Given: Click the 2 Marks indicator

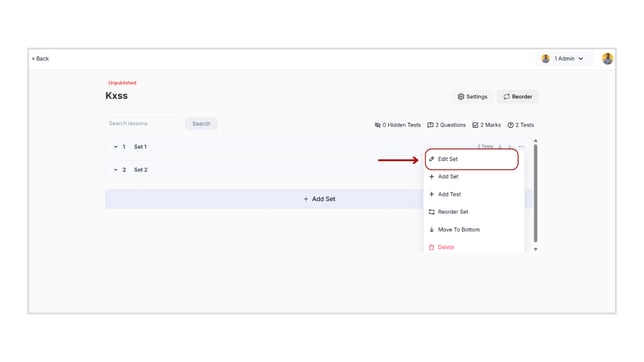Looking at the screenshot, I should pos(486,125).
